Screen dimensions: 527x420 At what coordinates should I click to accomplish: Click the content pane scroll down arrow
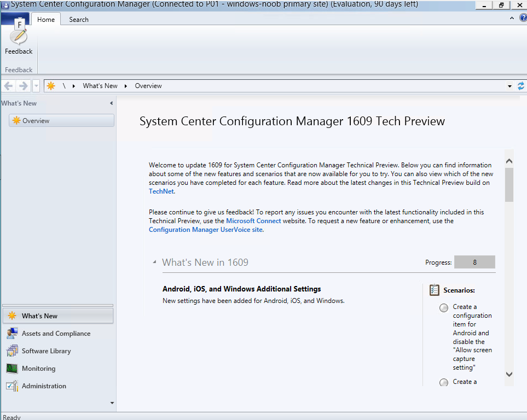pyautogui.click(x=509, y=374)
